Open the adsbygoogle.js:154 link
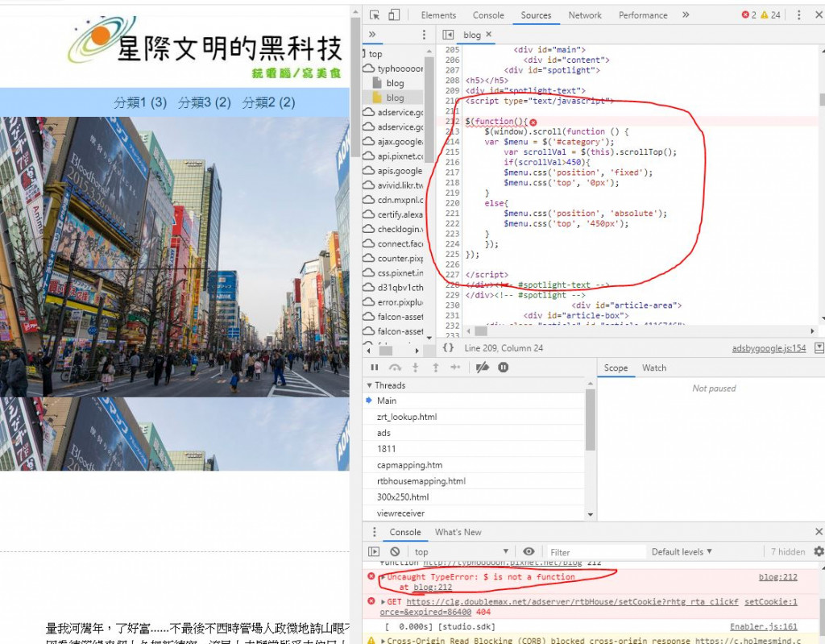Image resolution: width=825 pixels, height=644 pixels. pos(769,348)
